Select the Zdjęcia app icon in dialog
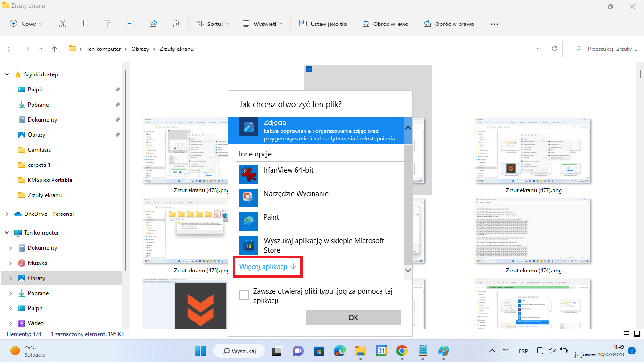The height and width of the screenshot is (362, 644). click(x=249, y=127)
